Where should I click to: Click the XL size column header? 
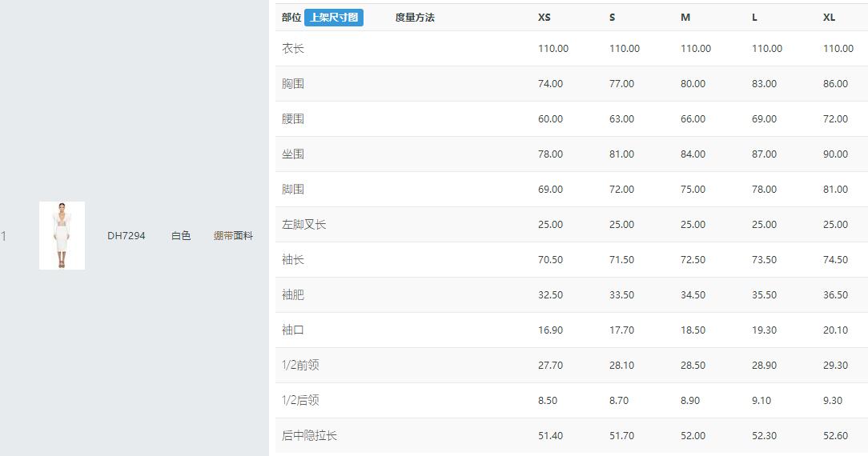point(829,17)
